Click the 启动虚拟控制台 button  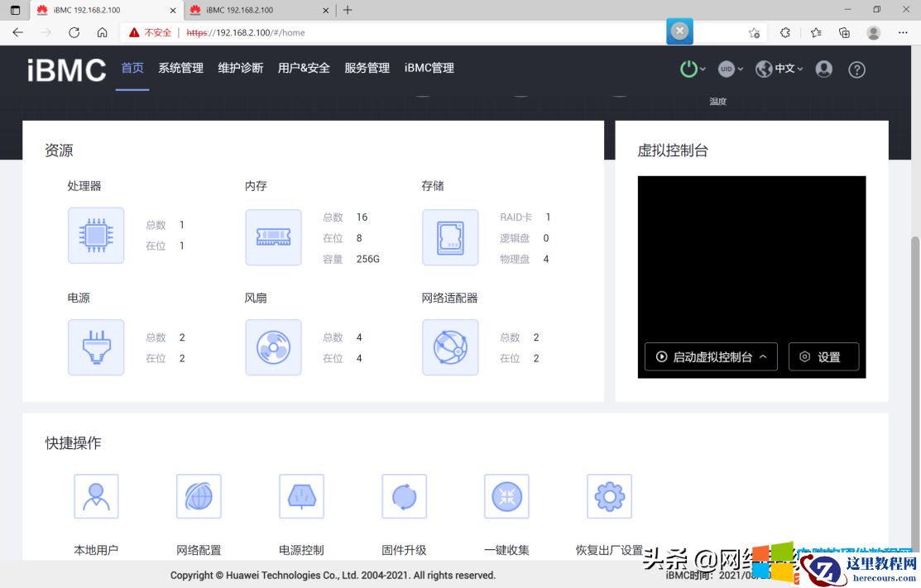711,356
